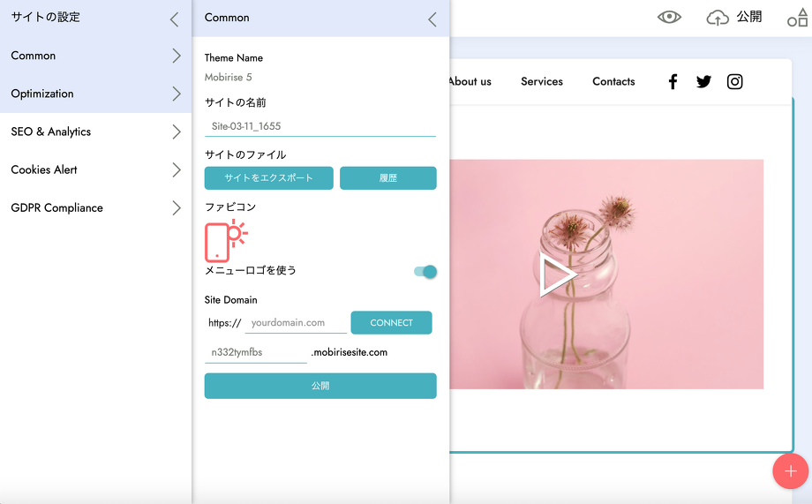This screenshot has width=812, height=504.
Task: Expand the Optimization settings section
Action: coord(95,94)
